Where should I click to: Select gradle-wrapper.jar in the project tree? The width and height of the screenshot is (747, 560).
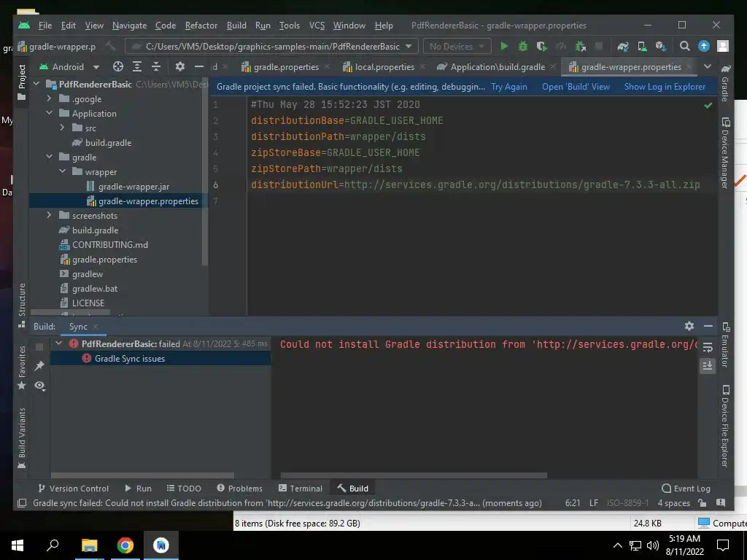128,186
